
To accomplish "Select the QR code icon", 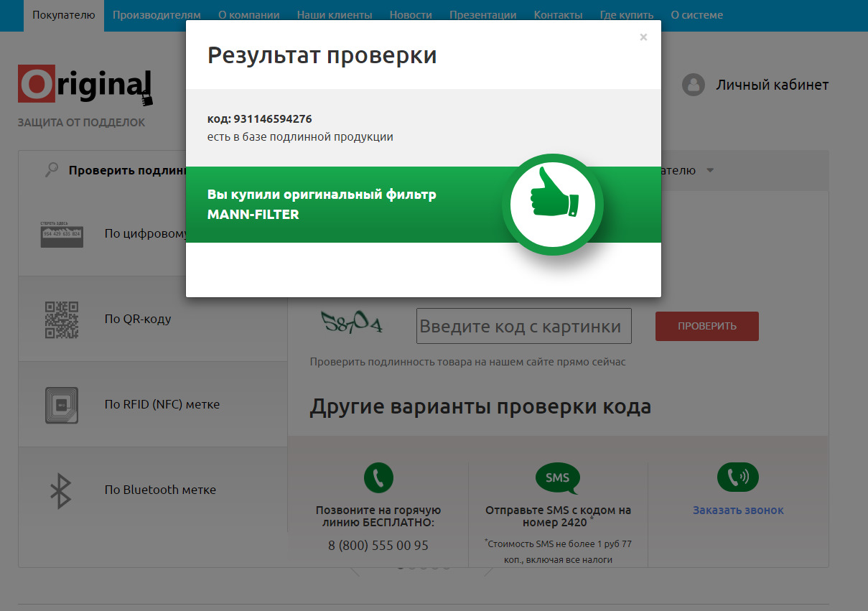I will (62, 319).
